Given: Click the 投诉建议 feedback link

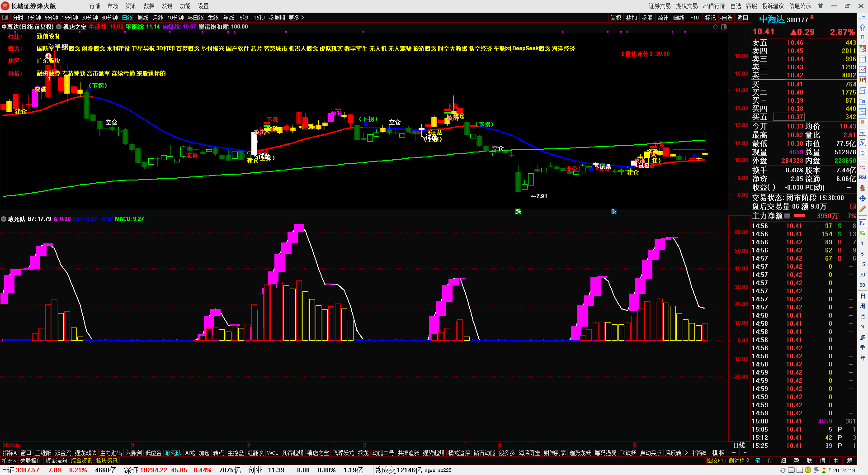Looking at the screenshot, I should [x=773, y=6].
